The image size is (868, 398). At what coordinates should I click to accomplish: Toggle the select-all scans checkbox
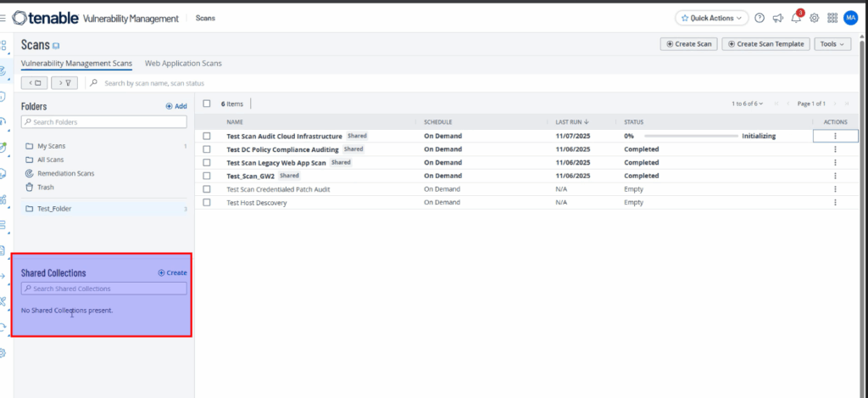(207, 104)
